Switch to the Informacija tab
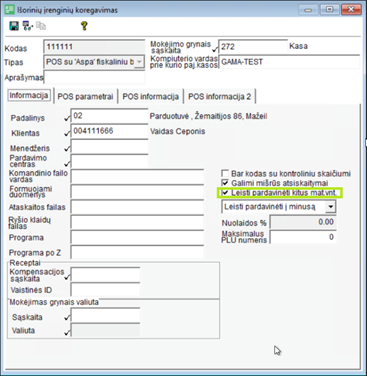 29,96
